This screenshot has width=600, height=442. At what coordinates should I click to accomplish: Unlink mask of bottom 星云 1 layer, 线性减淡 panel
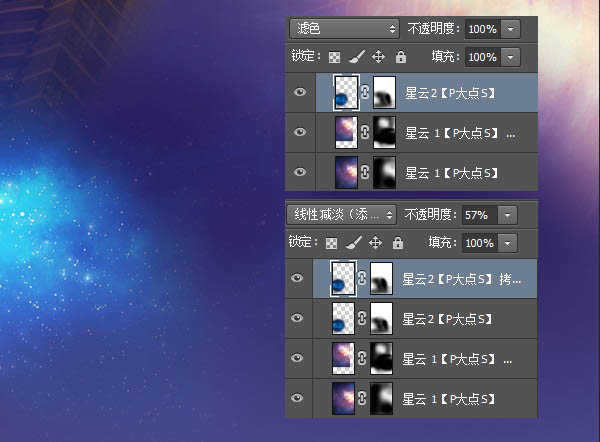362,398
